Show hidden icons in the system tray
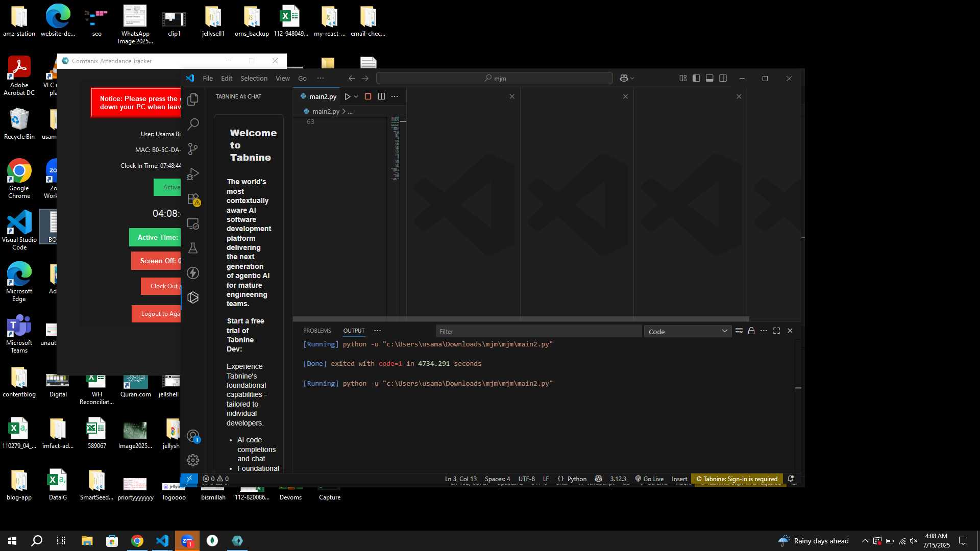Image resolution: width=980 pixels, height=551 pixels. tap(865, 541)
